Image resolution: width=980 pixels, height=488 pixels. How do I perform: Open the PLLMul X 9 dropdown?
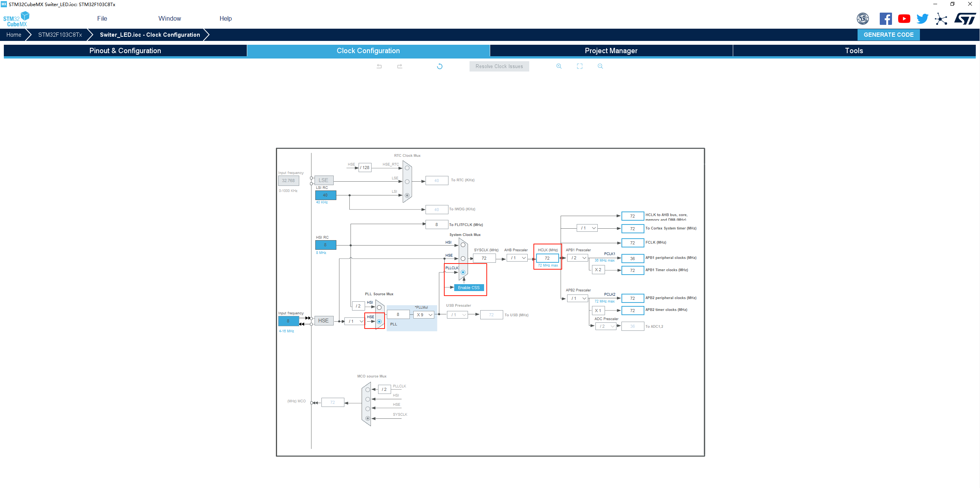(424, 315)
